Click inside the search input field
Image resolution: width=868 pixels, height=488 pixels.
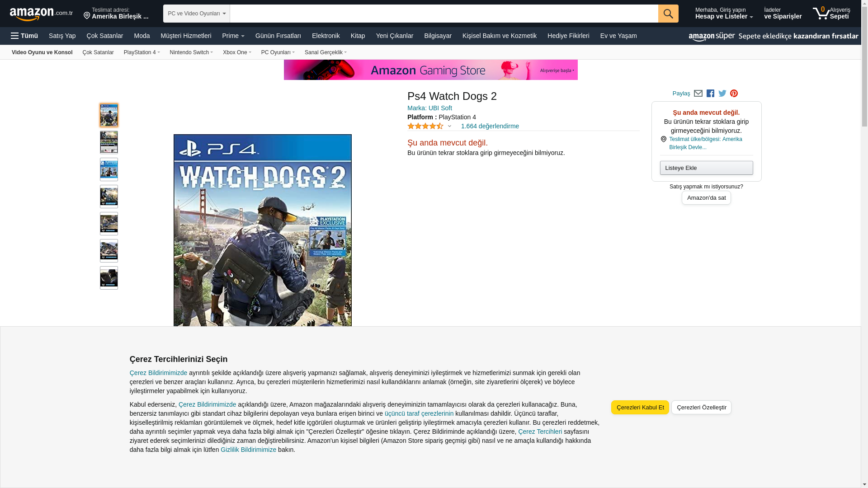443,14
